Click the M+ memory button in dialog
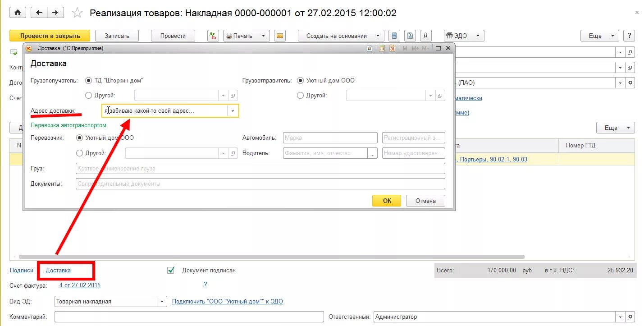This screenshot has height=326, width=644. coord(415,48)
